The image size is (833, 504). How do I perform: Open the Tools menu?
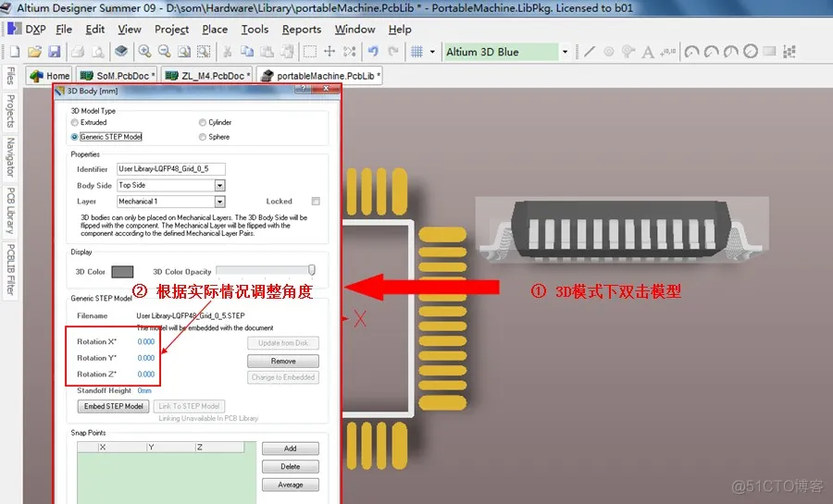click(x=255, y=30)
